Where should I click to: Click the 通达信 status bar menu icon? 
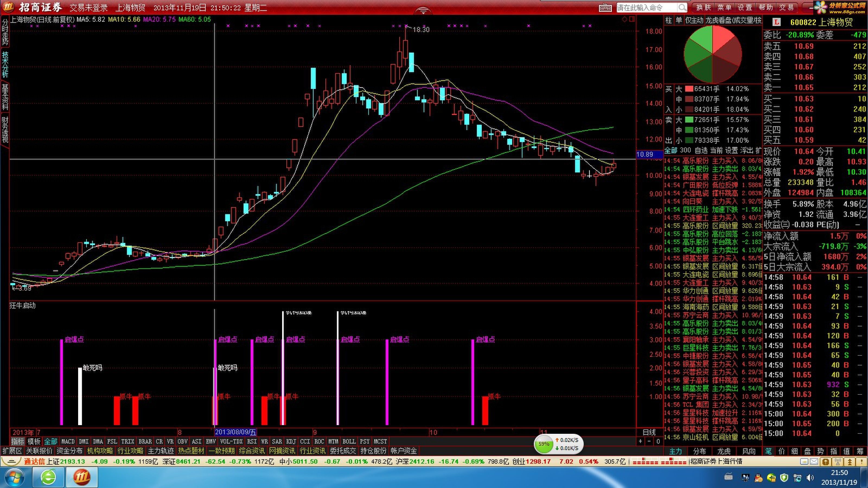pos(11,461)
